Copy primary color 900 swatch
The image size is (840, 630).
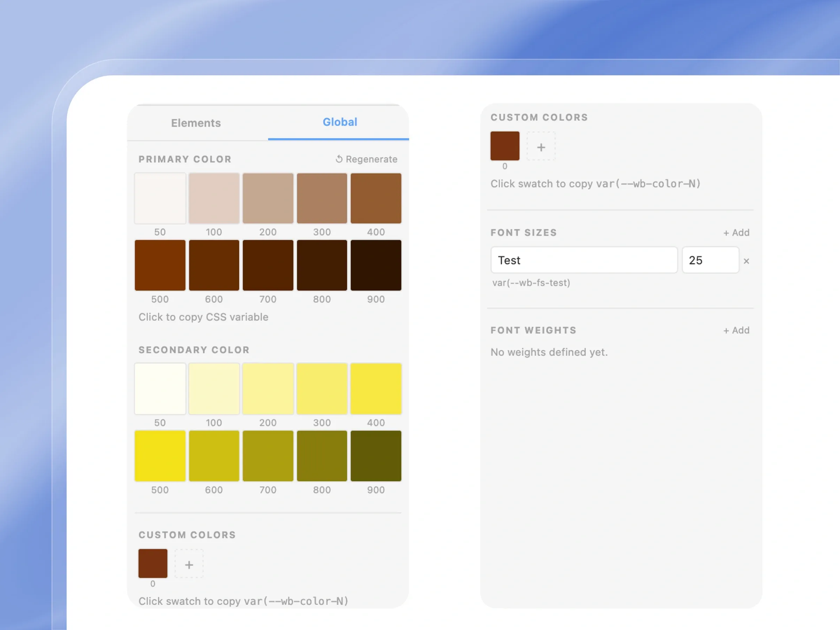376,265
